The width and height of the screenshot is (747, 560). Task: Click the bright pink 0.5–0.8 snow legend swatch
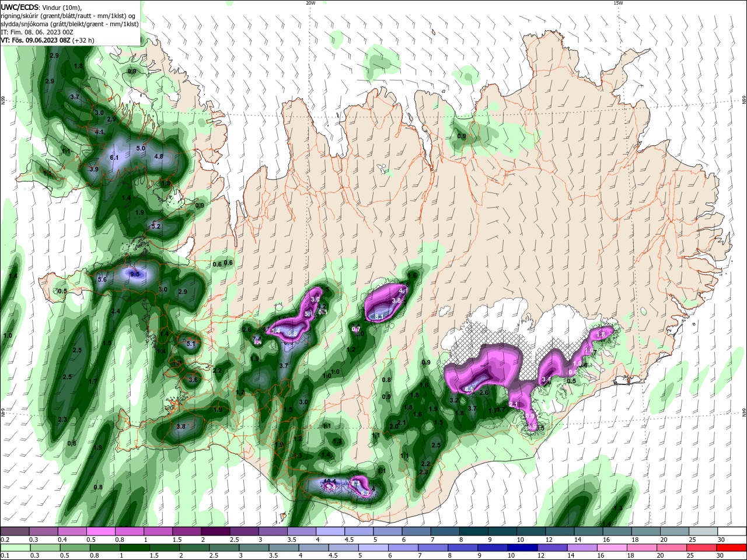pyautogui.click(x=101, y=531)
